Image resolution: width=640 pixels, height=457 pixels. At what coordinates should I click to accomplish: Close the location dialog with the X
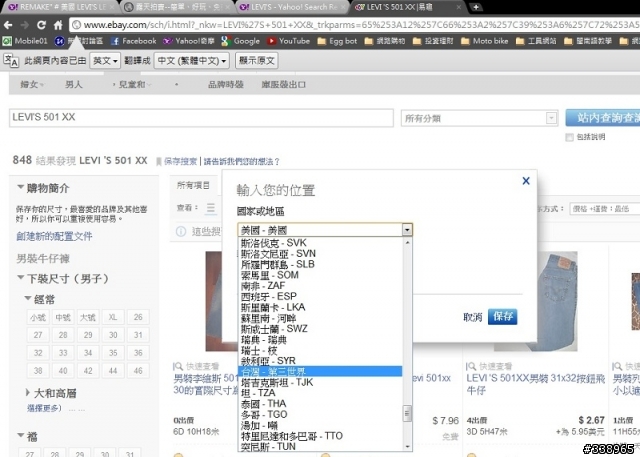[526, 181]
